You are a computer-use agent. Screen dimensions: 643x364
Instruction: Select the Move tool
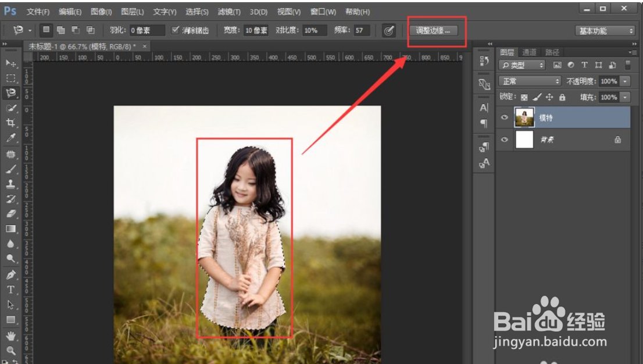[10, 63]
